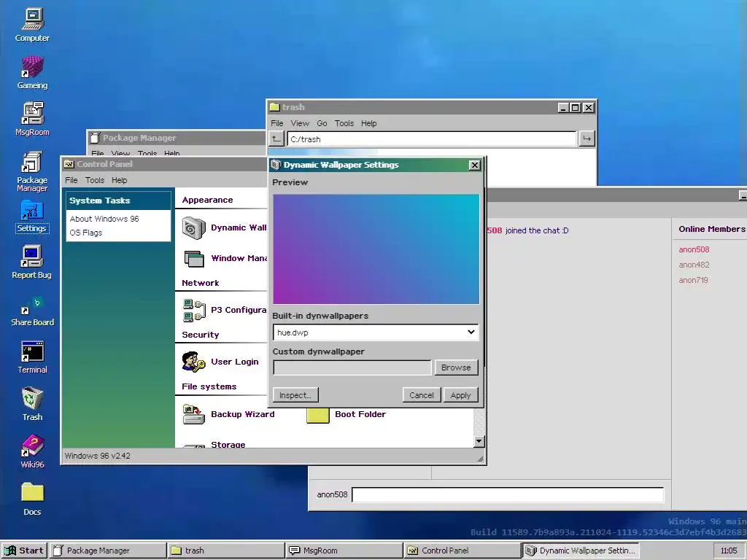The height and width of the screenshot is (560, 747).
Task: Switch to trash window on taskbar
Action: click(226, 551)
